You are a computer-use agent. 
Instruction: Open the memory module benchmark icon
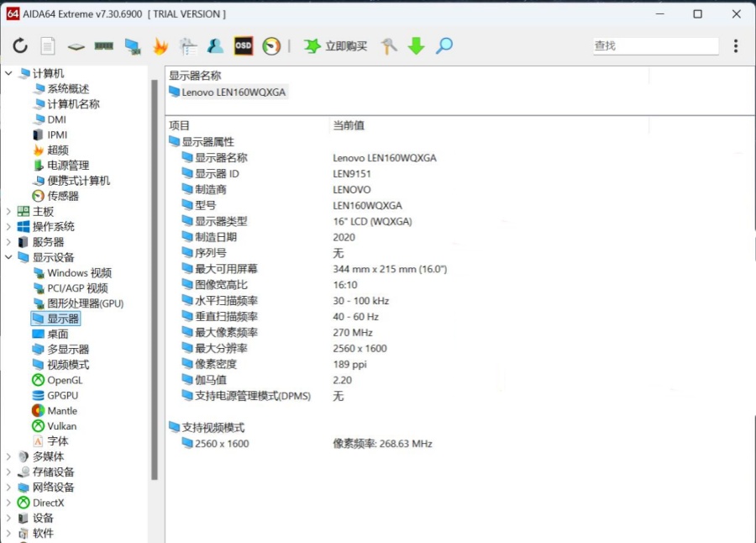tap(103, 46)
